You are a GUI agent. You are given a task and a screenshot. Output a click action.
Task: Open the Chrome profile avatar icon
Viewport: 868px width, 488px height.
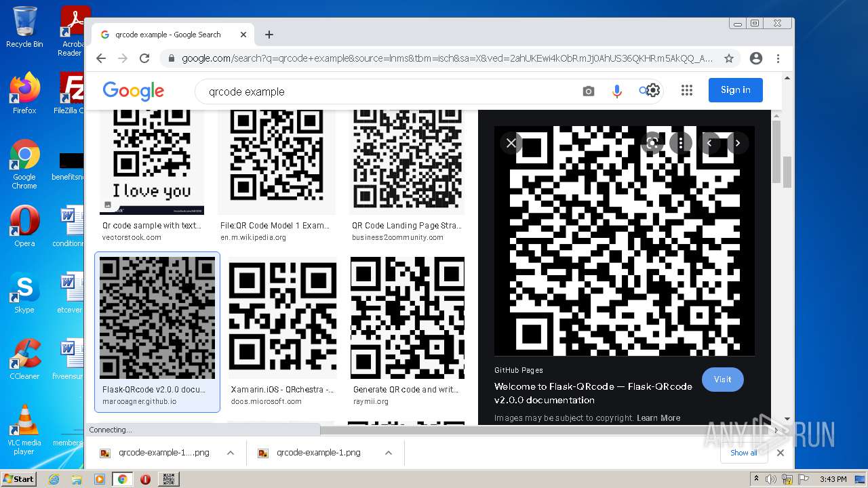(x=756, y=58)
